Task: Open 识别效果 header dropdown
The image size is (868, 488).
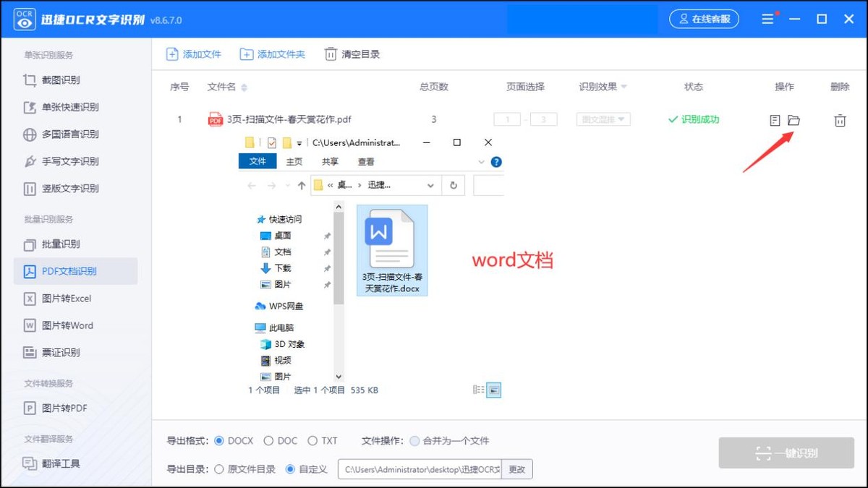Action: click(x=624, y=87)
